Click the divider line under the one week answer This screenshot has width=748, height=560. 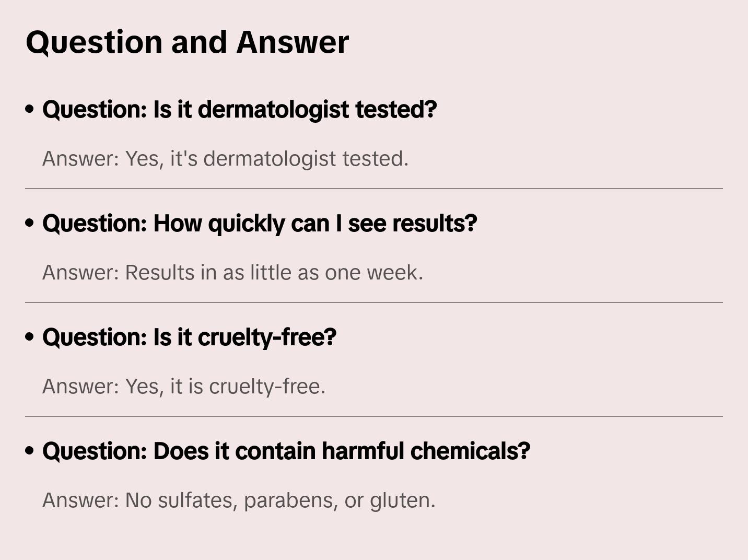374,302
